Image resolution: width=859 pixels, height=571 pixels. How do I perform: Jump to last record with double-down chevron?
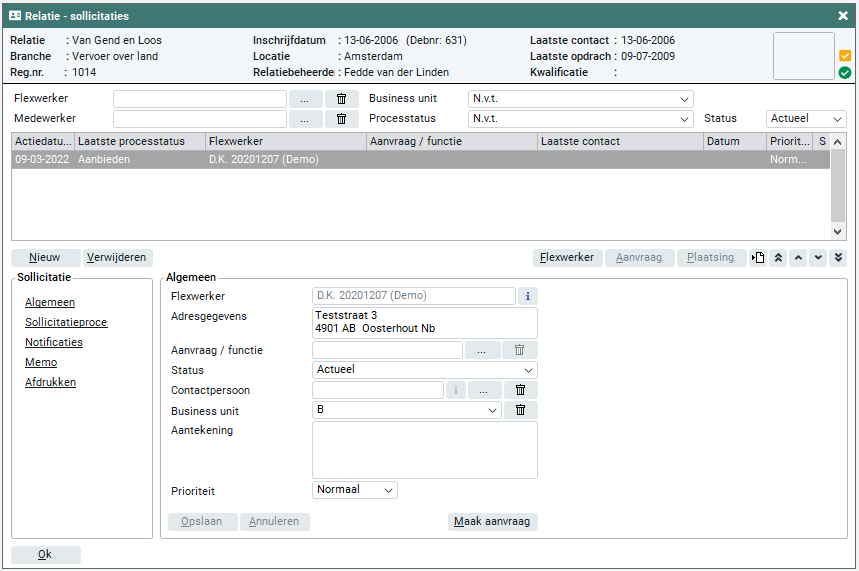coord(838,258)
